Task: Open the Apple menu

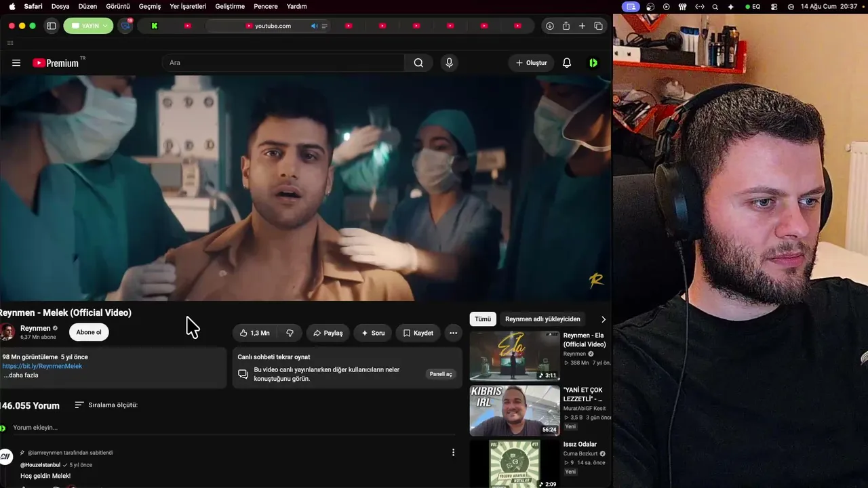Action: pos(12,6)
